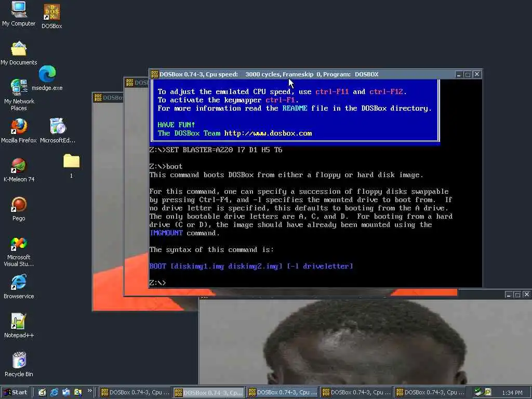
Task: Switch to the fourth DOSBox taskbar button
Action: pyautogui.click(x=356, y=392)
